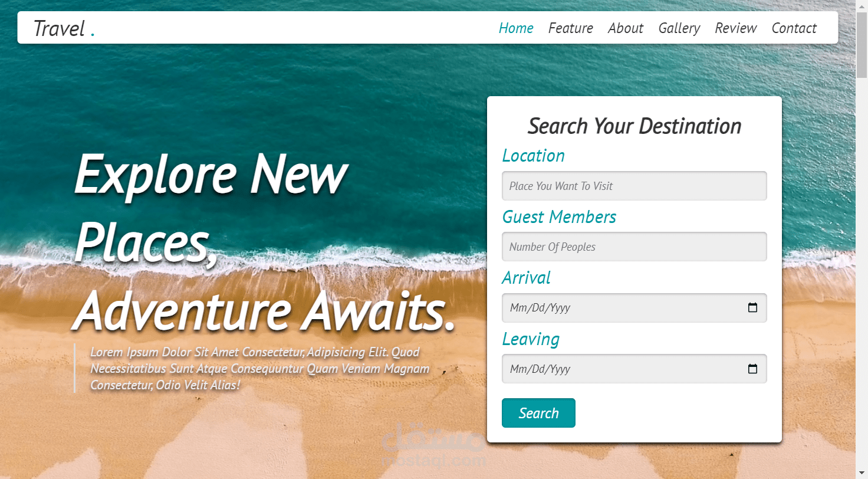
Task: Open the Contact nav link
Action: click(794, 28)
